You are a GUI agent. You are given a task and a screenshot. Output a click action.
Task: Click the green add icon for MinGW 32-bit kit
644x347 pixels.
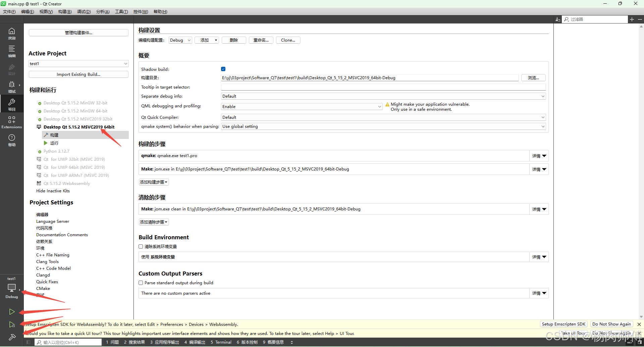[40, 103]
